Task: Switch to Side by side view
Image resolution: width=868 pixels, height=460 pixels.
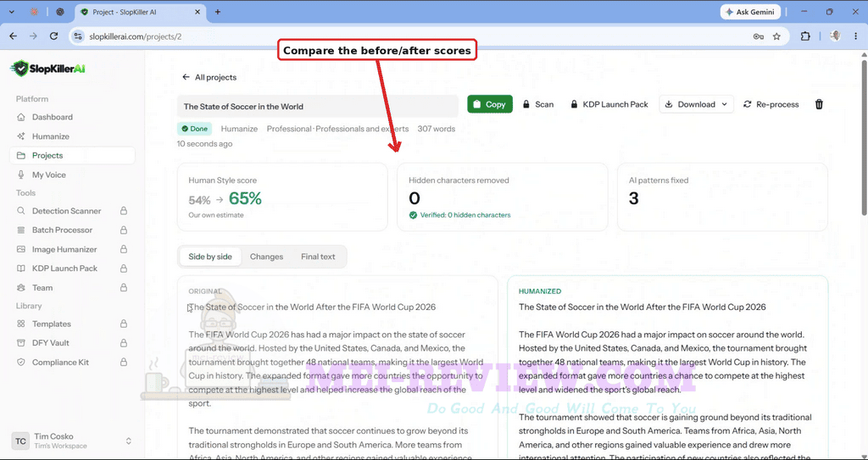Action: click(210, 257)
